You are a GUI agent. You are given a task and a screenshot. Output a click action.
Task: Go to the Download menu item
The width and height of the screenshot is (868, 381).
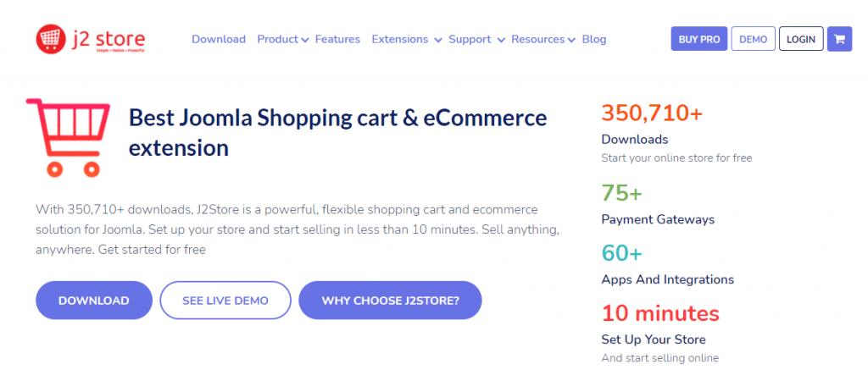[x=219, y=39]
